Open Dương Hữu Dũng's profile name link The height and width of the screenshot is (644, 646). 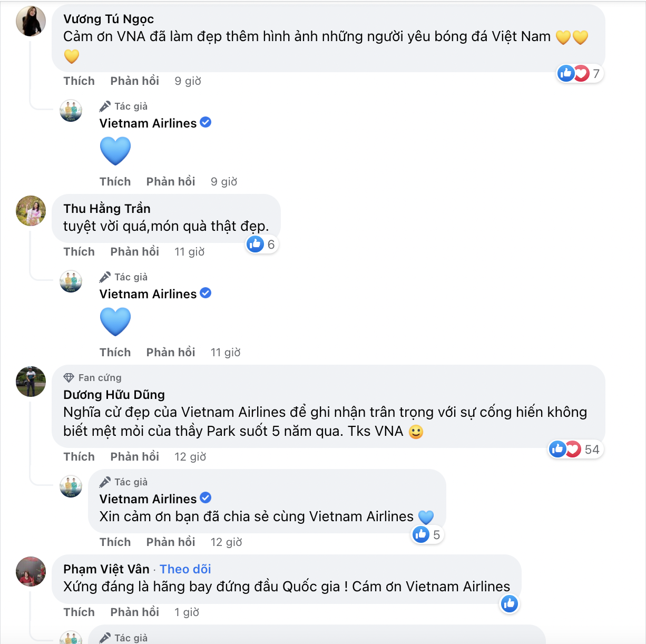[x=114, y=395]
